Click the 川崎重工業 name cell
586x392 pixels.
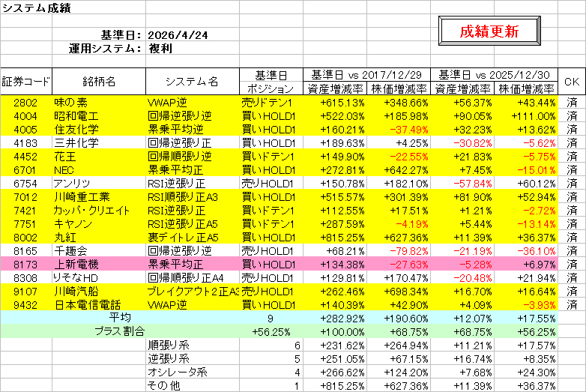click(x=99, y=196)
